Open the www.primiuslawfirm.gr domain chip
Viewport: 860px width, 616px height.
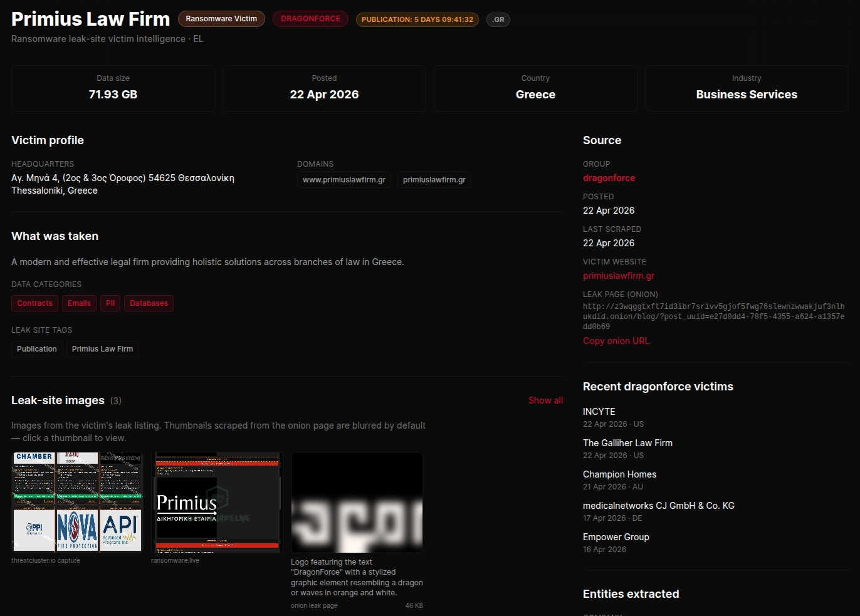[x=344, y=180]
